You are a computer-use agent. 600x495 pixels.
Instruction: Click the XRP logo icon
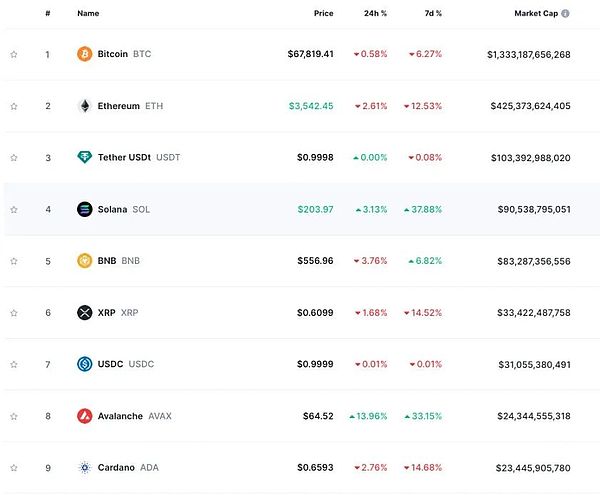pyautogui.click(x=85, y=313)
